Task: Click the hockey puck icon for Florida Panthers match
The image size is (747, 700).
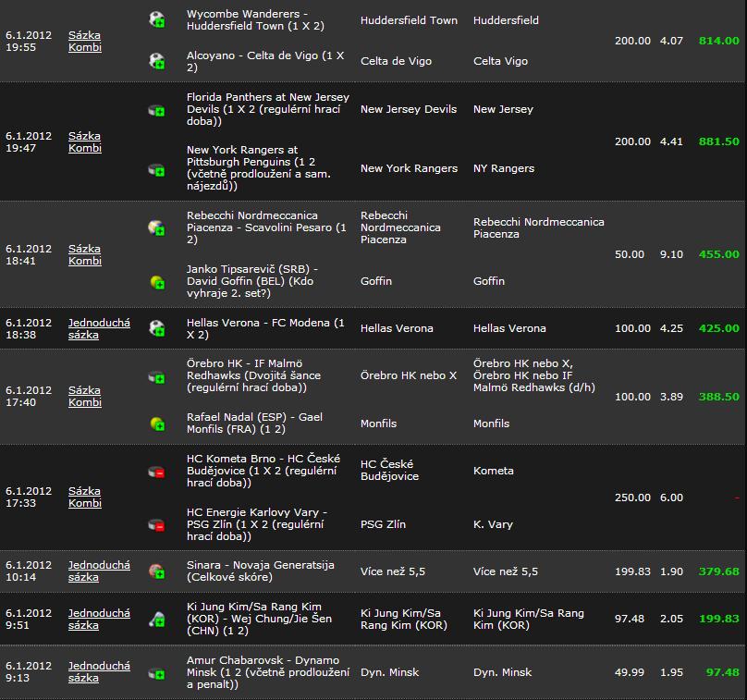Action: pyautogui.click(x=157, y=111)
